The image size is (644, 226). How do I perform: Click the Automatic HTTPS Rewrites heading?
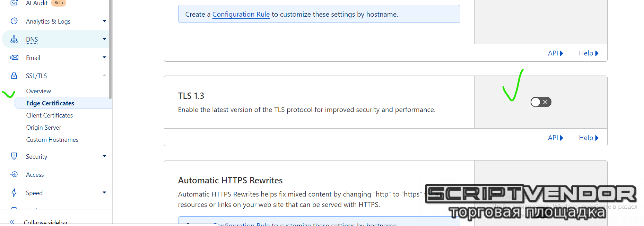[230, 180]
